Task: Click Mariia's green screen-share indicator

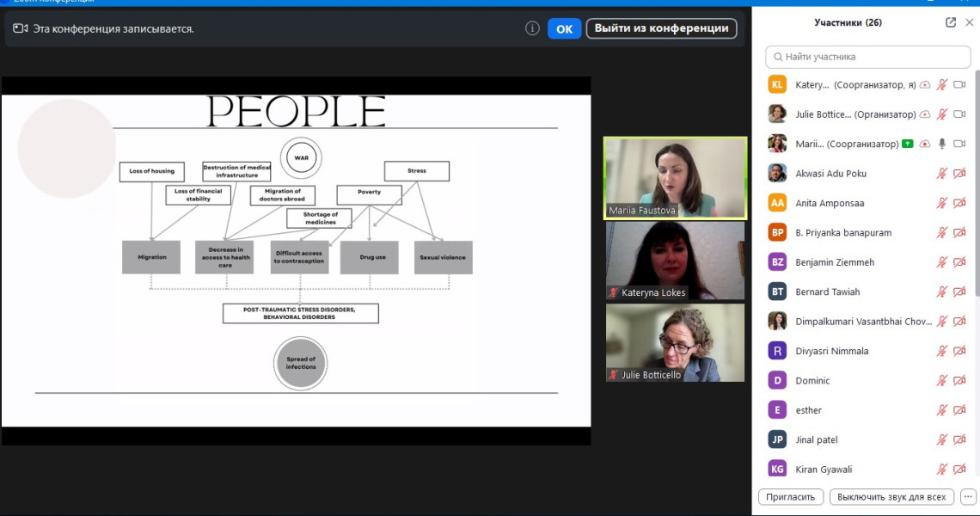Action: click(x=908, y=144)
